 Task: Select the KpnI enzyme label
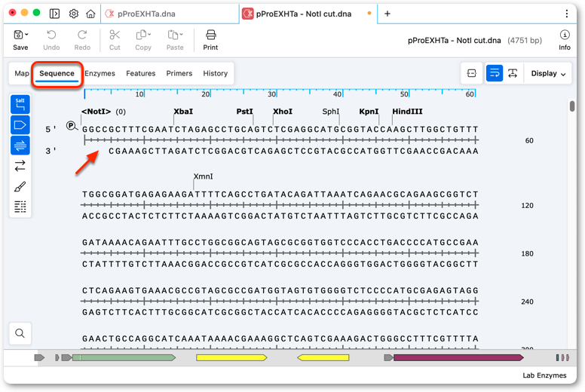[369, 112]
